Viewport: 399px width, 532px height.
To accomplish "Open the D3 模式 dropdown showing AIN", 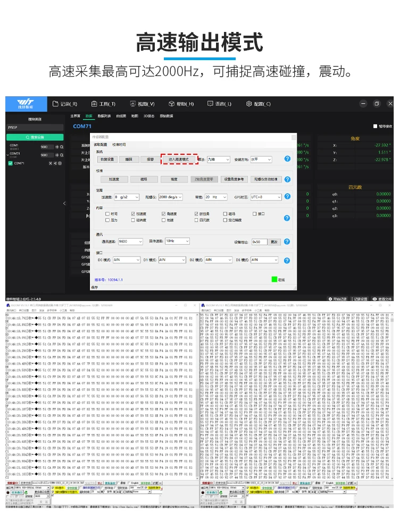I will (x=264, y=260).
